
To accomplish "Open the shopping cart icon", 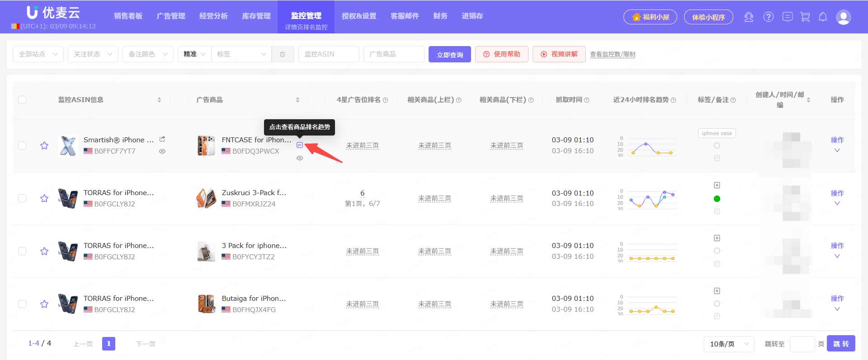I will 805,17.
